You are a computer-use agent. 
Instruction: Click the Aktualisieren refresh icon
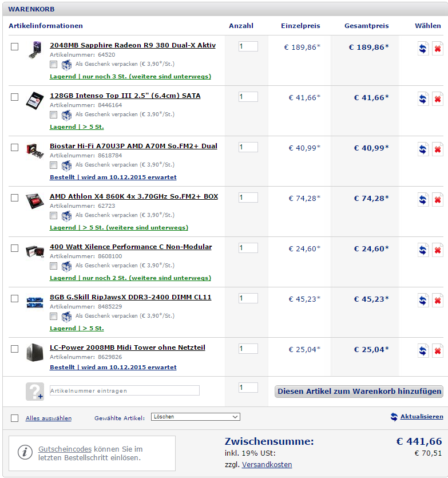394,417
